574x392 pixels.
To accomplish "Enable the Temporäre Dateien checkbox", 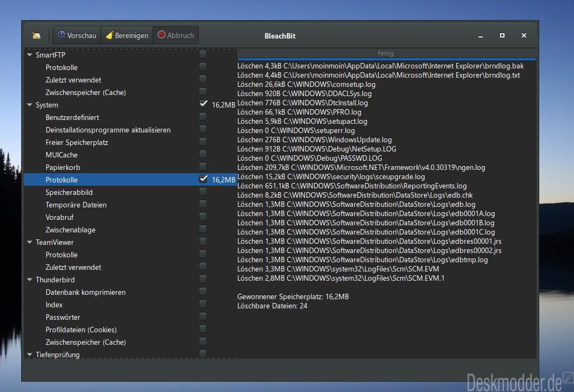I will point(203,204).
